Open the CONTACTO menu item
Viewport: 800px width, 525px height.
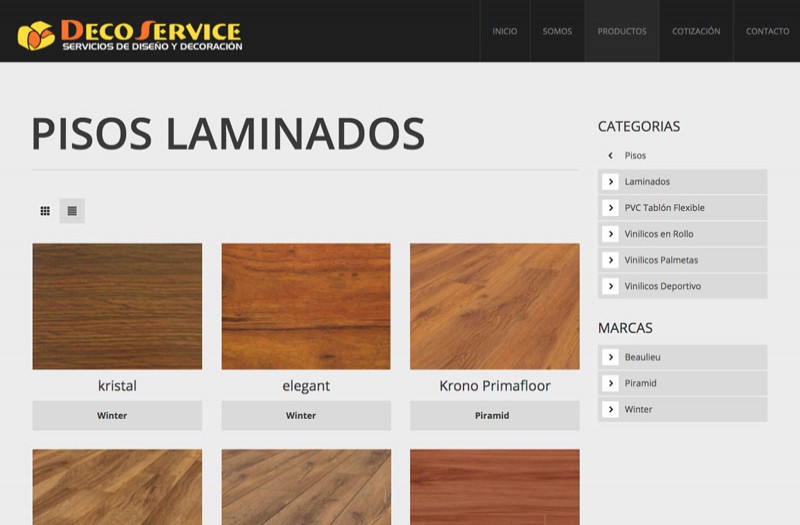tap(767, 31)
